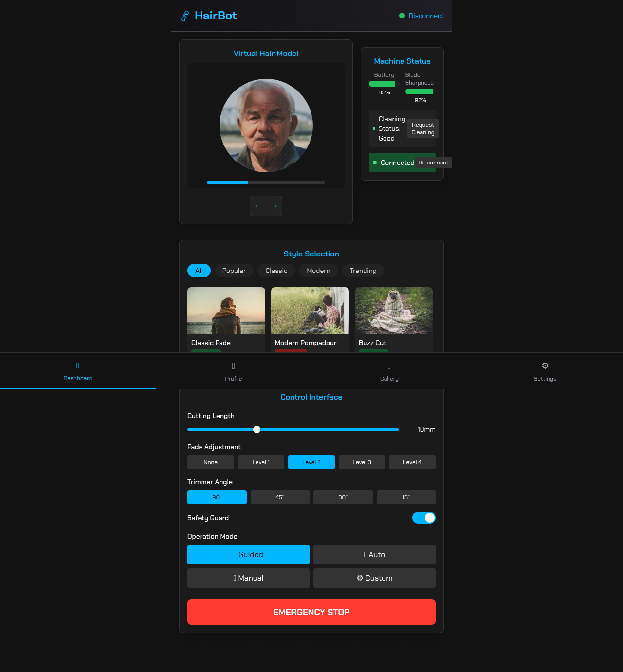The image size is (623, 672).
Task: Select the right arrow to rotate hair model
Action: pyautogui.click(x=274, y=206)
